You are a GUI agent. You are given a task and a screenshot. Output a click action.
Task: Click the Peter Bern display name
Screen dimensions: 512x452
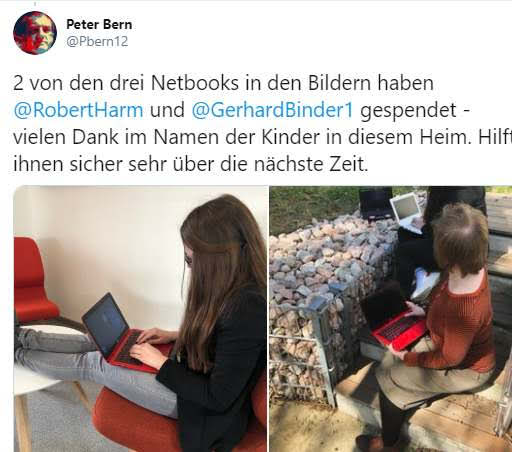[x=99, y=24]
